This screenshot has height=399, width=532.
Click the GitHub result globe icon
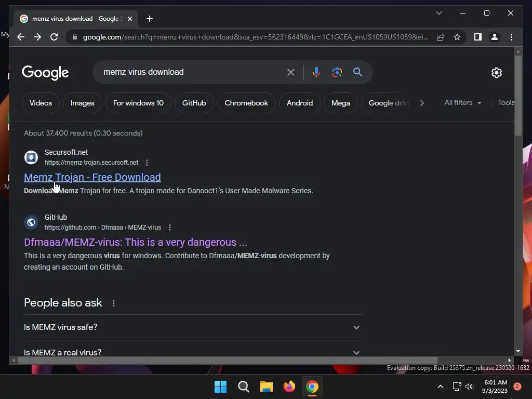(31, 222)
